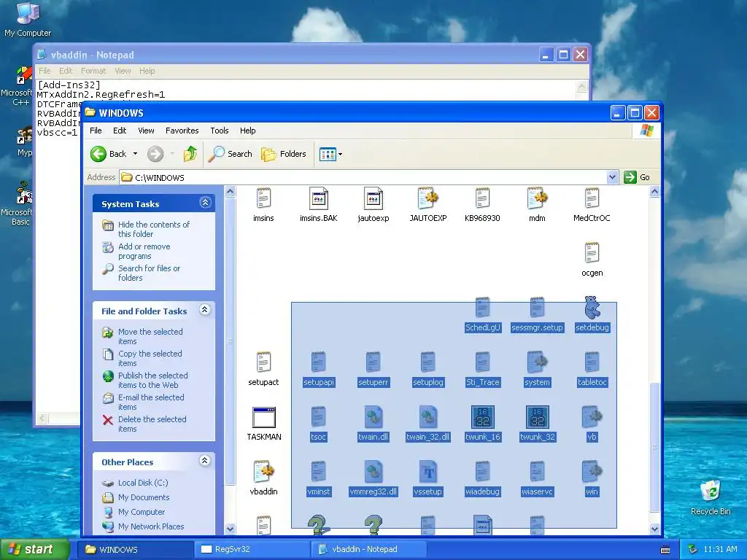This screenshot has height=560, width=747.
Task: Click the Start button
Action: coord(35,549)
